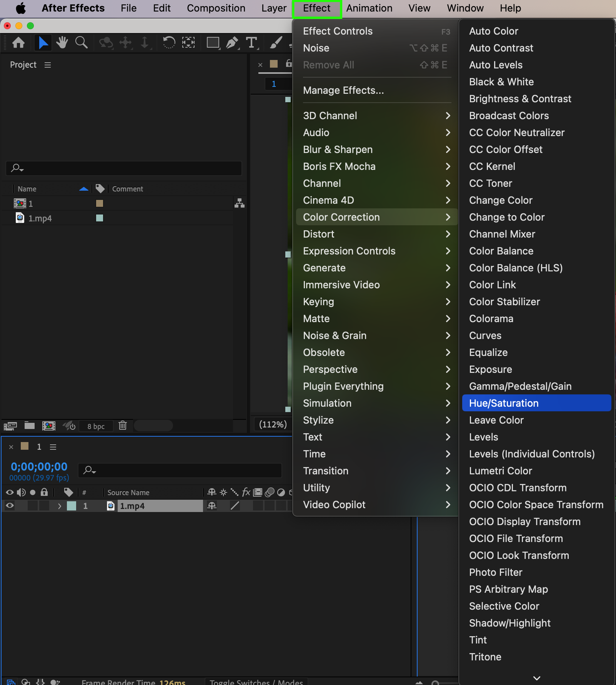
Task: Open the Project panel menu
Action: point(48,65)
